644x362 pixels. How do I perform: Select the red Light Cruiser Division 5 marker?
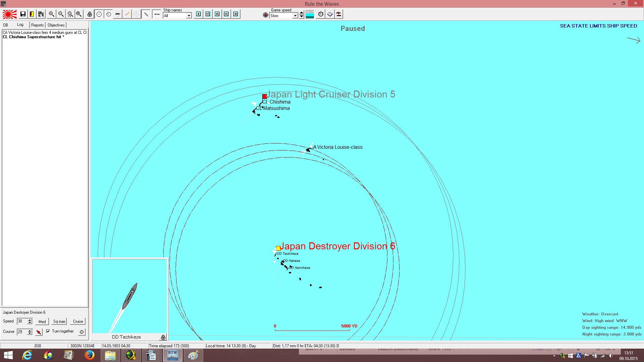coord(265,97)
